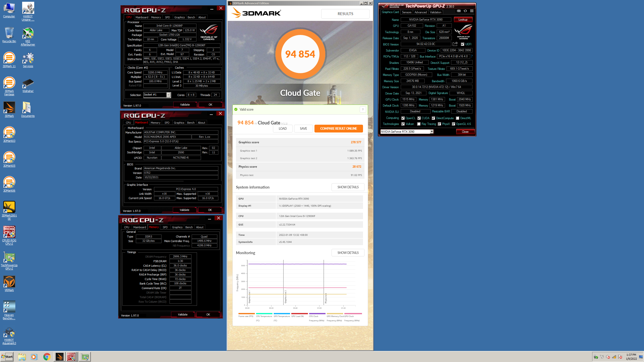Click Lookup button in GPU-Z
This screenshot has width=644, height=362.
click(463, 20)
